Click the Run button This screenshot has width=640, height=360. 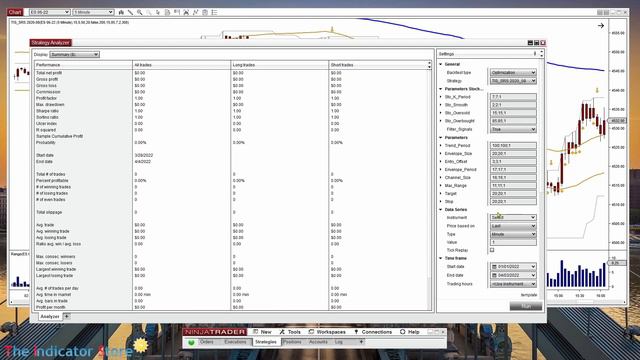tap(526, 306)
